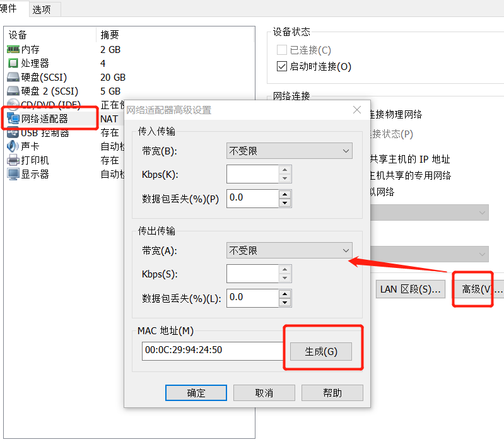Click the NAT summary value
This screenshot has height=442, width=504.
click(109, 119)
